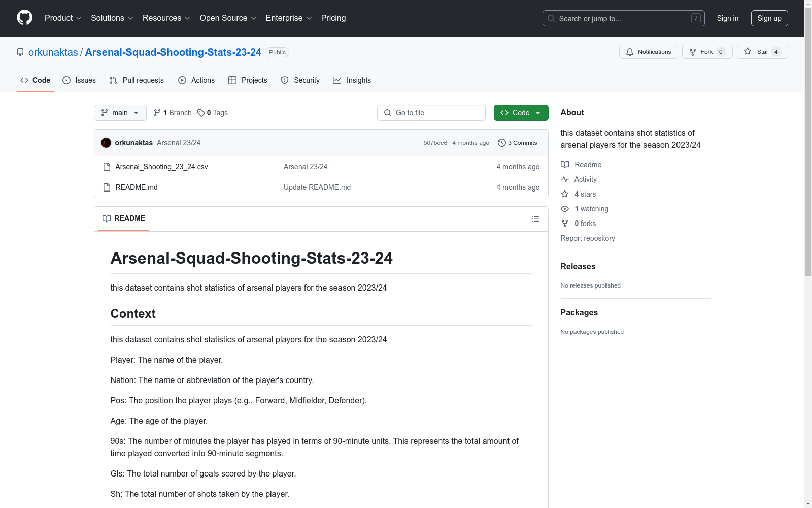Click the search magnifier icon in header
812x508 pixels.
point(551,18)
